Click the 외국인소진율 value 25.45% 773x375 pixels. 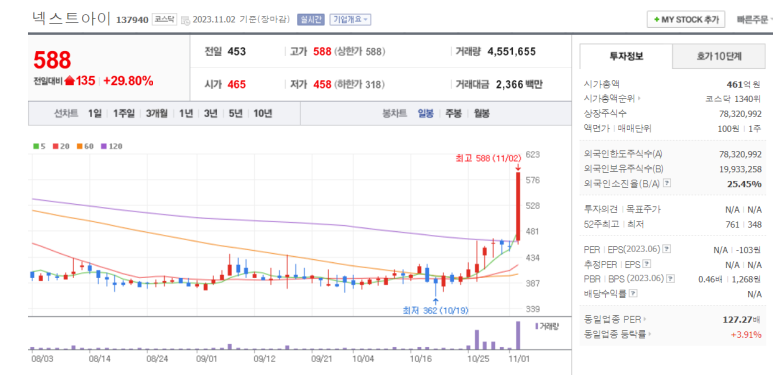pos(744,184)
